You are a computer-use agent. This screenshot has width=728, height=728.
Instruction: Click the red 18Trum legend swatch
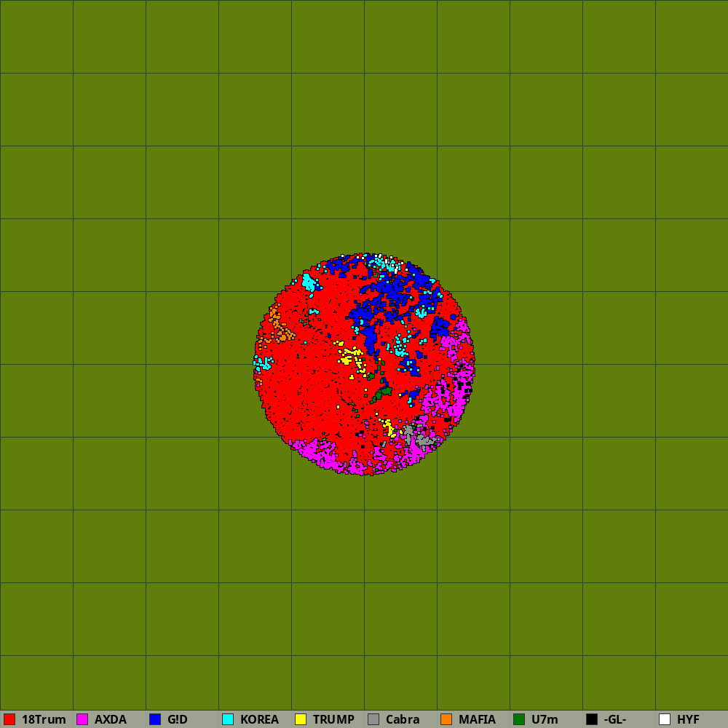[x=9, y=719]
